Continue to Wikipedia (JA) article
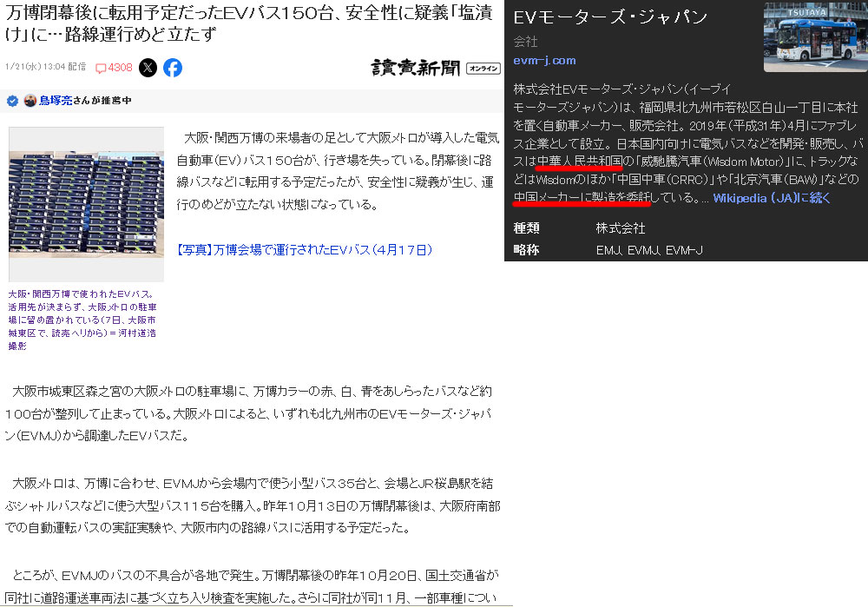Image resolution: width=868 pixels, height=607 pixels. 772,198
